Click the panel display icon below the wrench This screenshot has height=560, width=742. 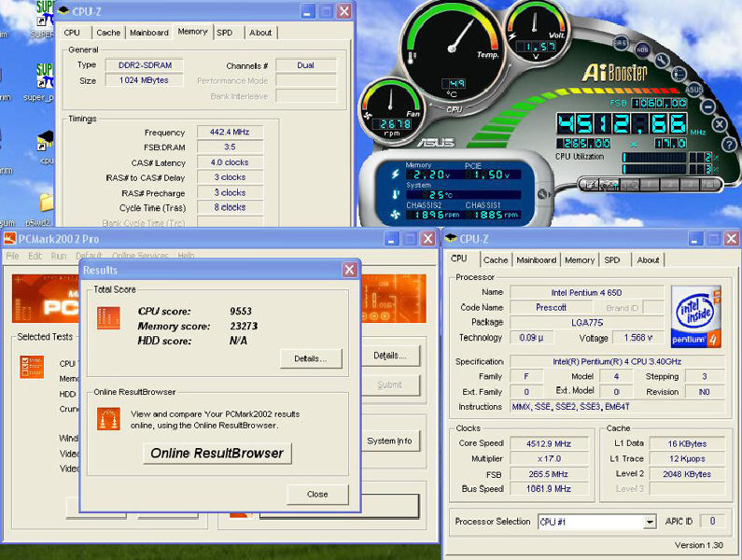coord(679,74)
